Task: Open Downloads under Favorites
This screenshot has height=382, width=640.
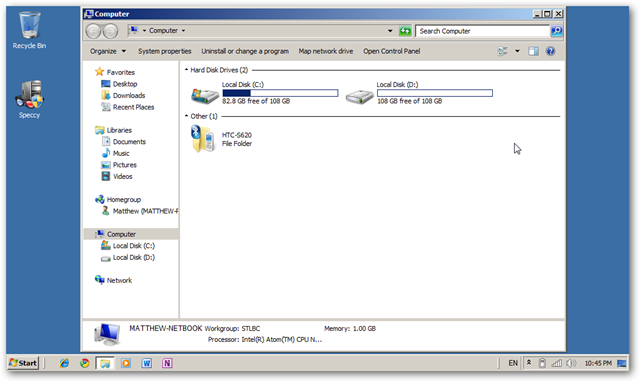Action: point(129,95)
